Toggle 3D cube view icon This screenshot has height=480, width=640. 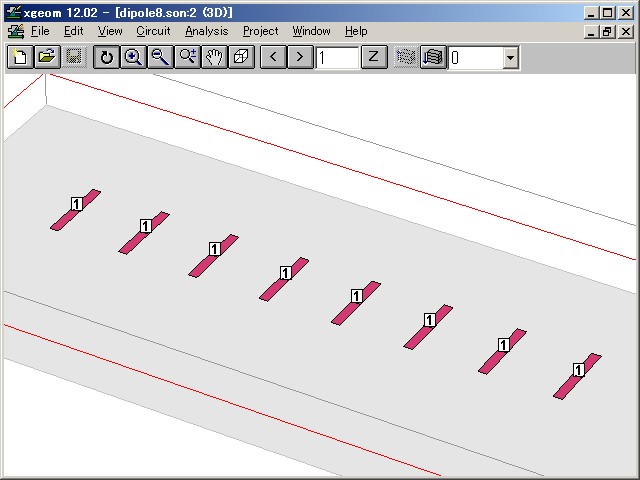241,57
